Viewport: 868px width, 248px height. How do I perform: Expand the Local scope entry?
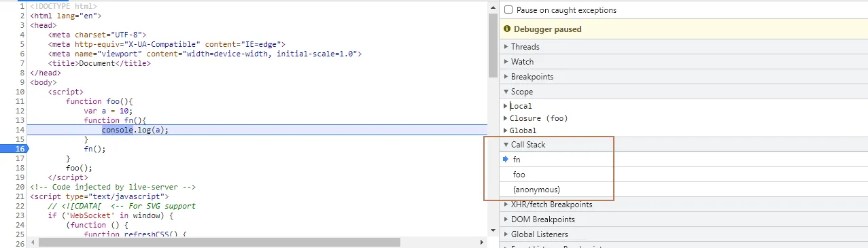520,106
